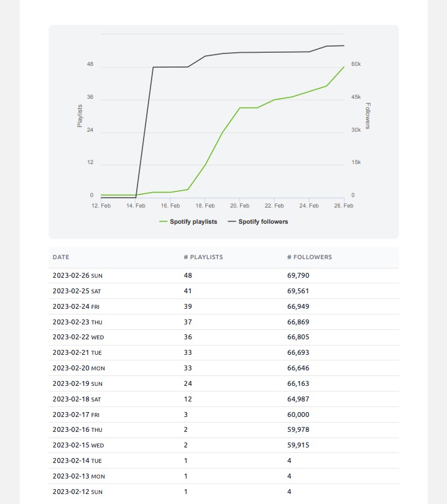This screenshot has width=447, height=504.
Task: Click the 66,163 followers value
Action: coord(298,383)
